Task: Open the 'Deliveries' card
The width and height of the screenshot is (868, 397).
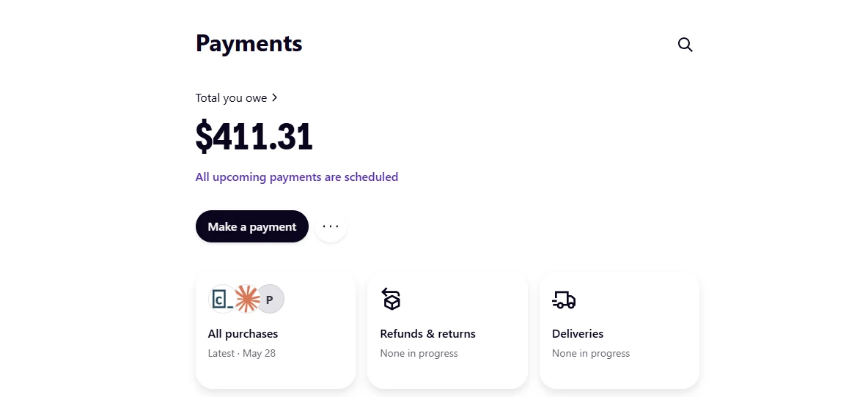Action: point(619,330)
